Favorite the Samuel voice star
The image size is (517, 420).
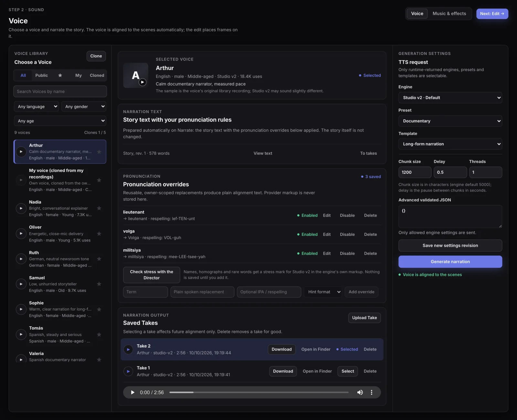(x=99, y=284)
